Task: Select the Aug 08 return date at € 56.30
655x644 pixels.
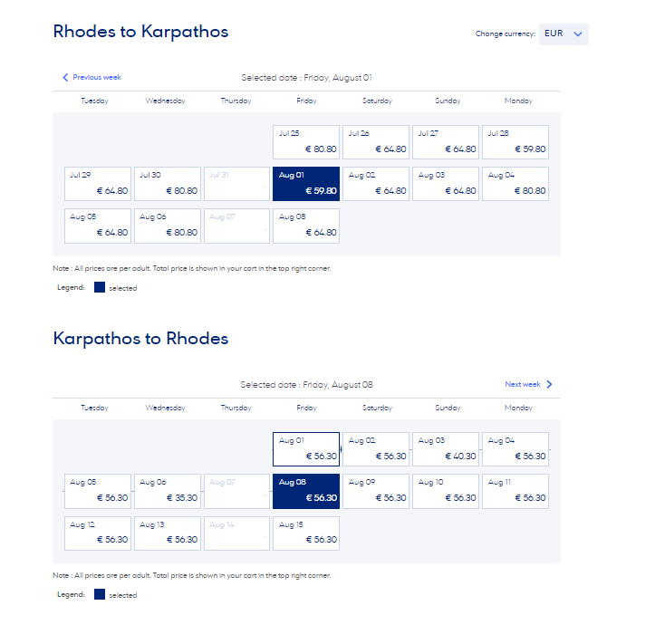Action: (x=306, y=491)
